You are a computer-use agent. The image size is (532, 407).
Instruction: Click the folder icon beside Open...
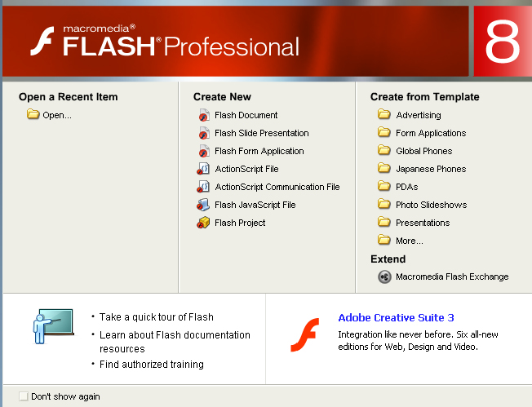(x=33, y=114)
